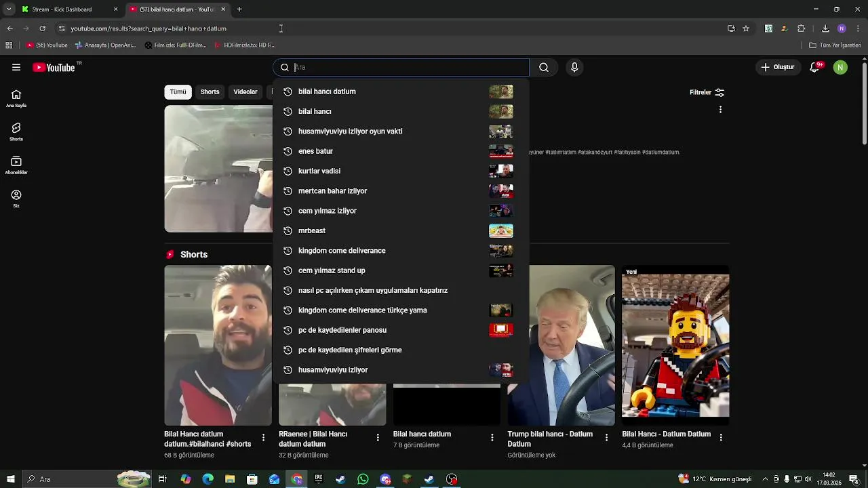Open Tüm Yer İşaretleri bookmarks folder
The height and width of the screenshot is (488, 868).
tap(835, 45)
